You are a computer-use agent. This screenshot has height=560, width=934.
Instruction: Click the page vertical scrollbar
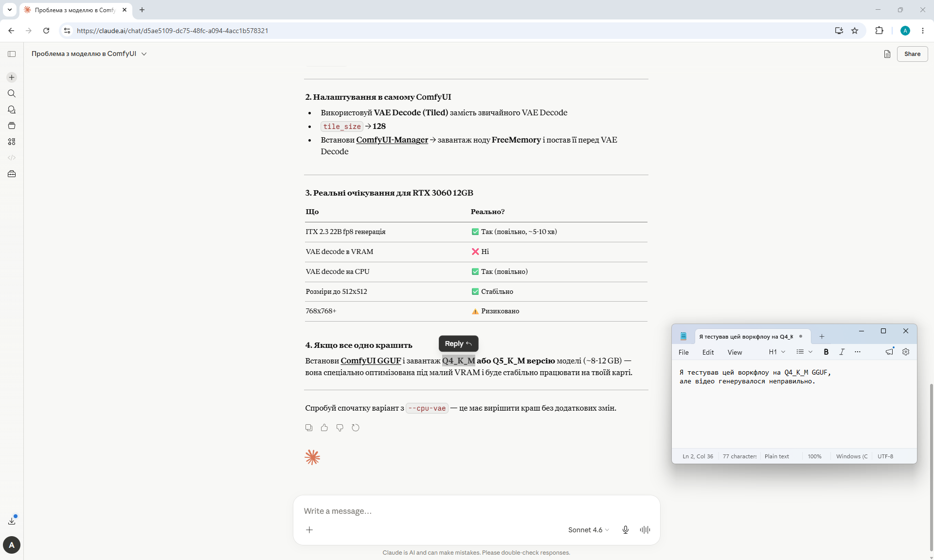click(x=931, y=467)
